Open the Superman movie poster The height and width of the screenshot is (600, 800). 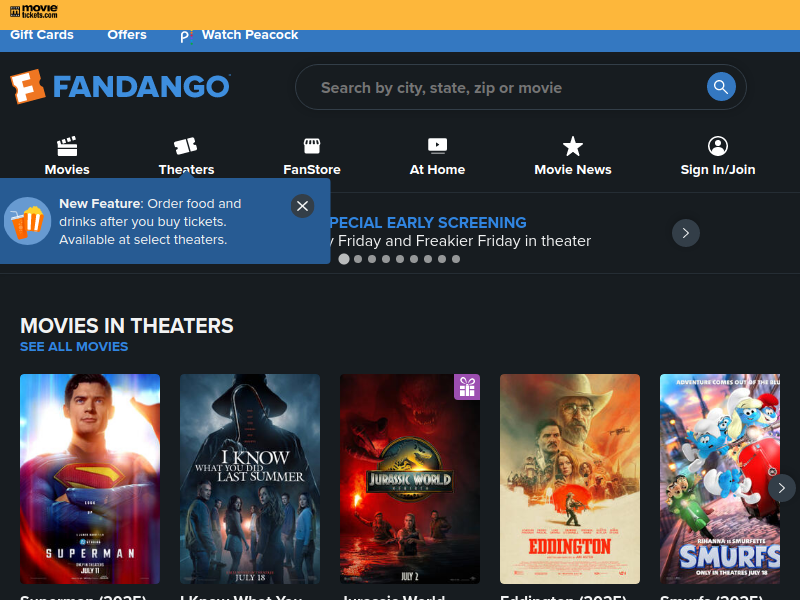click(90, 479)
